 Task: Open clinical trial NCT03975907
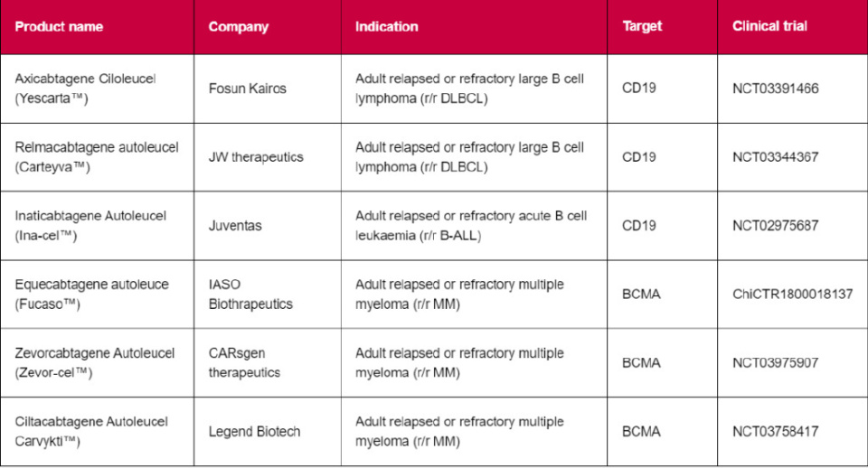[776, 362]
